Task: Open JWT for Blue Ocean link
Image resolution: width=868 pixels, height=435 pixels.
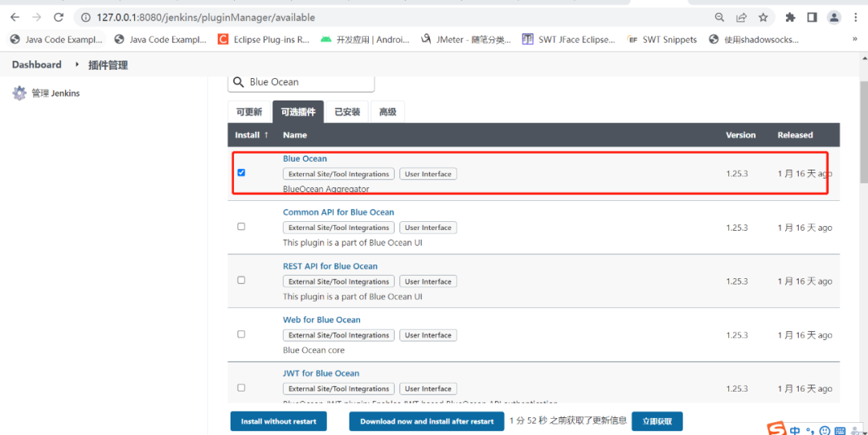Action: click(x=321, y=374)
